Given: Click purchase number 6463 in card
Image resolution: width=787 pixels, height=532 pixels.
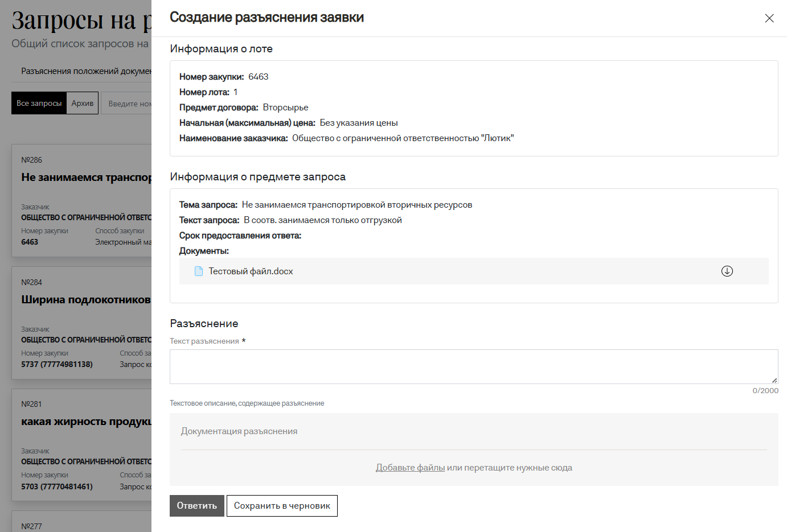Looking at the screenshot, I should coord(30,242).
